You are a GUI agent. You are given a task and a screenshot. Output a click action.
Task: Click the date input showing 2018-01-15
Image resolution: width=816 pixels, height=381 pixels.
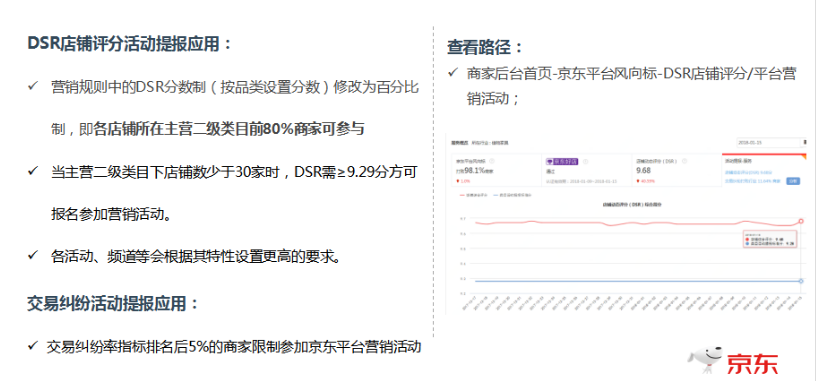pyautogui.click(x=769, y=143)
